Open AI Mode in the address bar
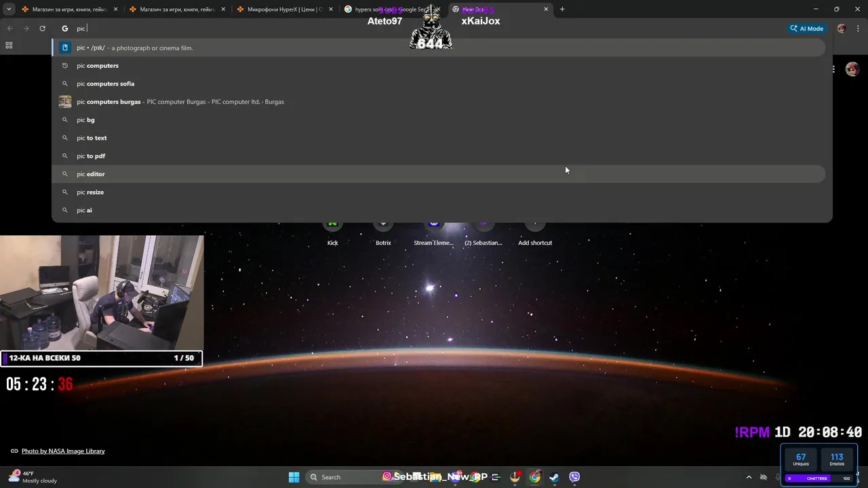Image resolution: width=868 pixels, height=488 pixels. pos(806,28)
